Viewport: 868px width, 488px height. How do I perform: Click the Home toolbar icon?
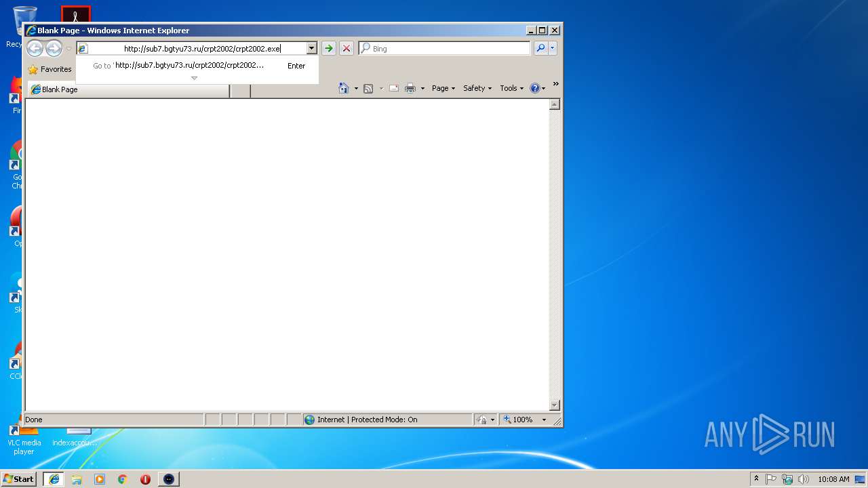click(344, 88)
